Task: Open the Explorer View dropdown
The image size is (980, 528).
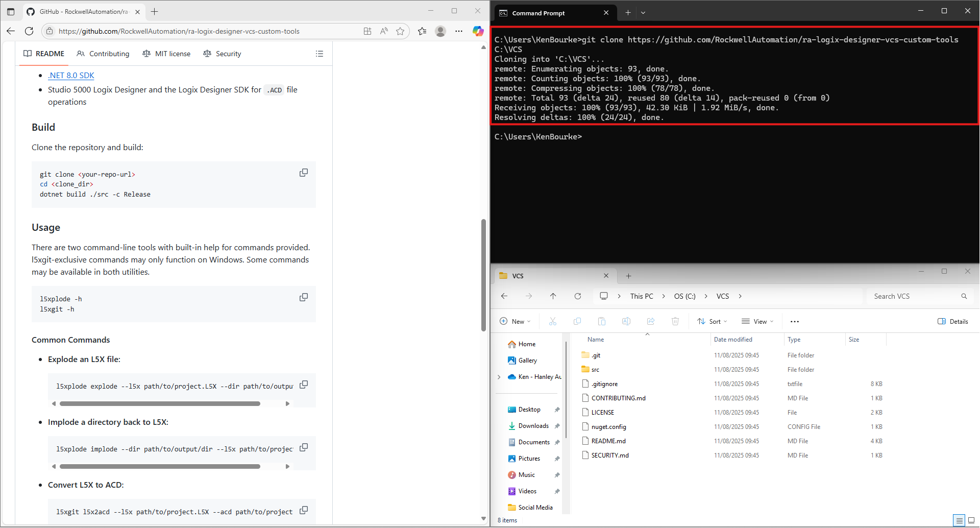Action: 757,321
